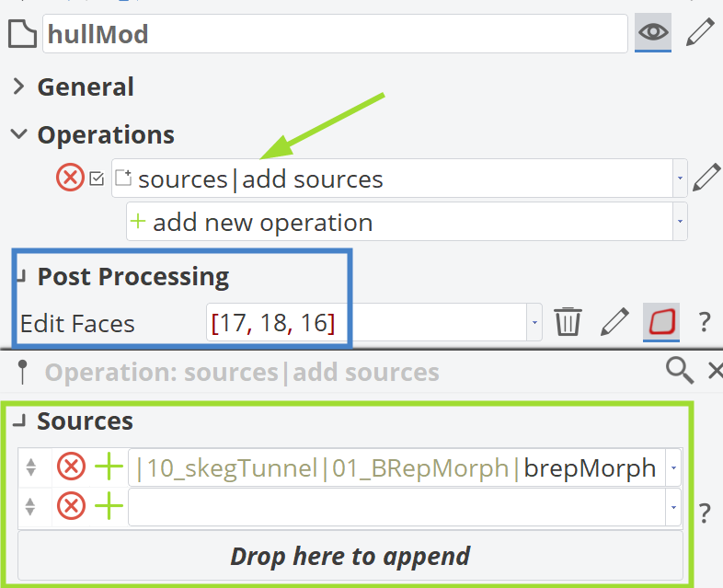This screenshot has height=588, width=723.
Task: Click pencil icon next to Edit Faces
Action: point(614,321)
